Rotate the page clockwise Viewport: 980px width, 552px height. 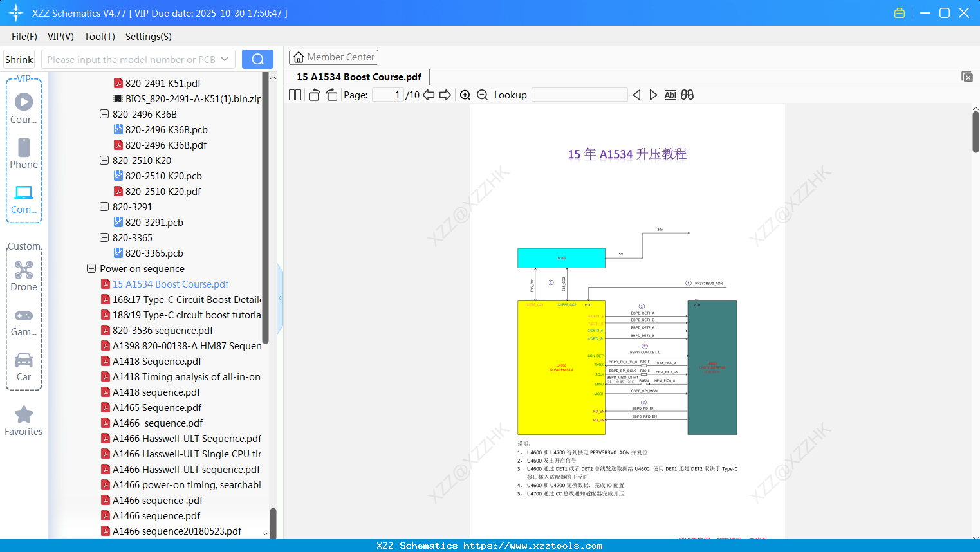(x=331, y=95)
